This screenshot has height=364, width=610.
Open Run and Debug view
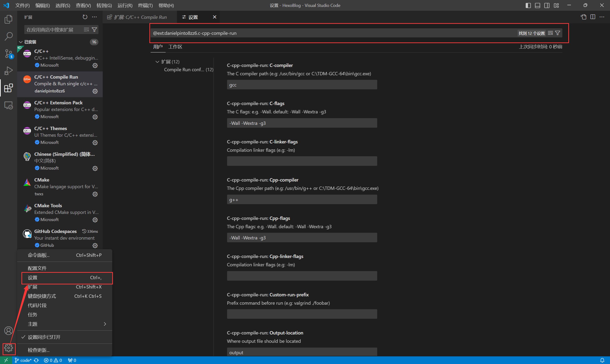click(8, 71)
